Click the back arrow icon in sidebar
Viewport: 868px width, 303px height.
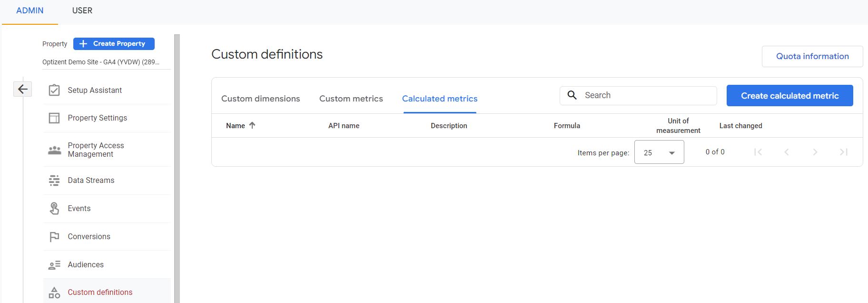[22, 89]
